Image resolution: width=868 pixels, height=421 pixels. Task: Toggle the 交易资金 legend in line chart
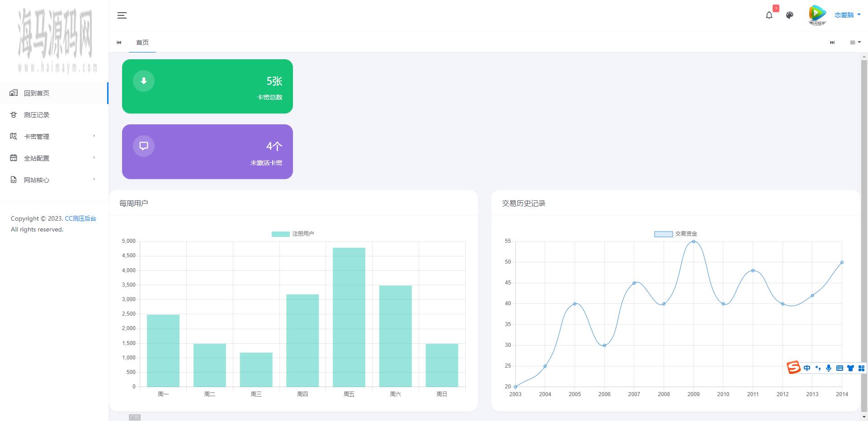point(675,234)
